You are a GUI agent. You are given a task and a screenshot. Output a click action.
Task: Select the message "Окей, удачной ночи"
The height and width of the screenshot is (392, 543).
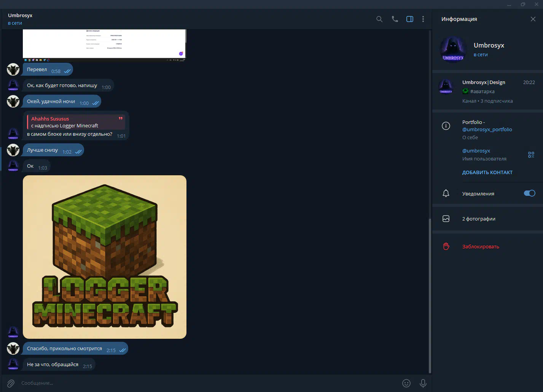click(62, 102)
